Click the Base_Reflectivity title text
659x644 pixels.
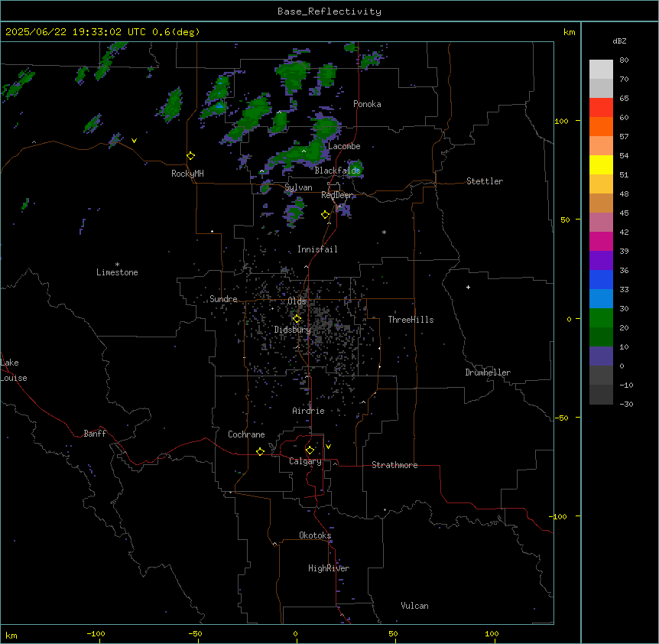[329, 11]
